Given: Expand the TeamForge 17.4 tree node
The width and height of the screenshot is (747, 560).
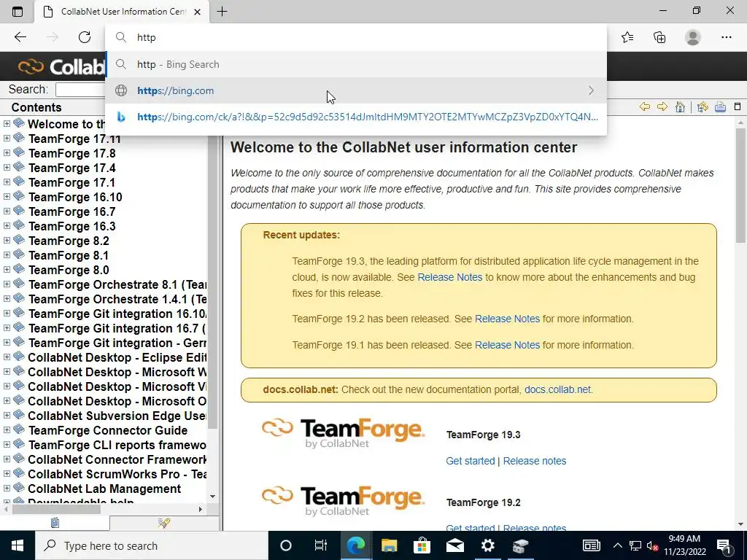Looking at the screenshot, I should 7,168.
